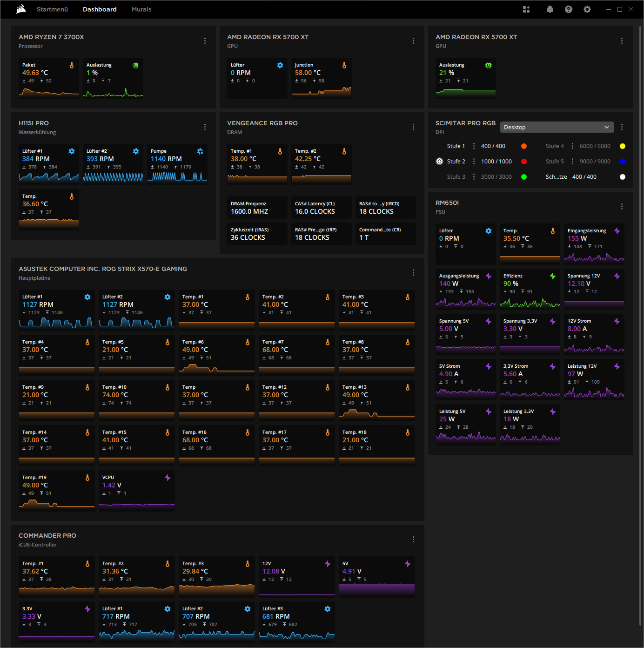Open H115i PRO card options menu
Viewport: 644px width, 648px height.
pyautogui.click(x=205, y=127)
